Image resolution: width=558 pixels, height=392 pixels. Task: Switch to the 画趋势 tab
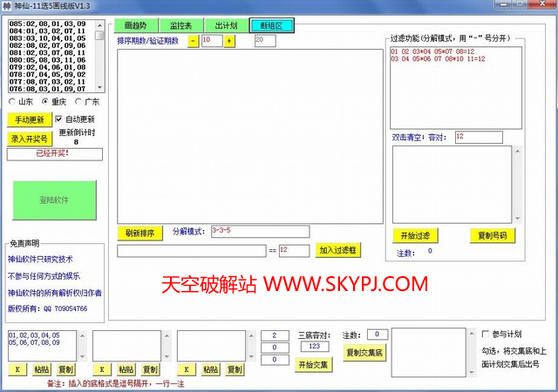click(x=135, y=25)
